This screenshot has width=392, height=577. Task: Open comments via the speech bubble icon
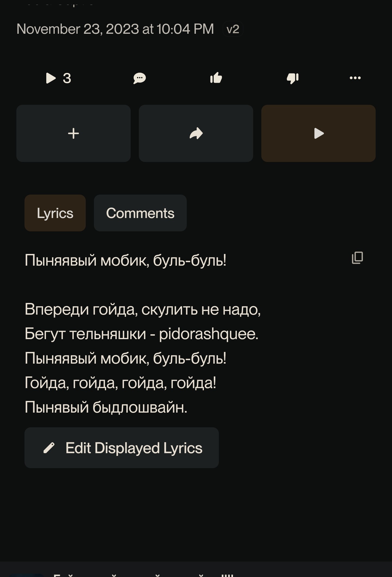(140, 78)
